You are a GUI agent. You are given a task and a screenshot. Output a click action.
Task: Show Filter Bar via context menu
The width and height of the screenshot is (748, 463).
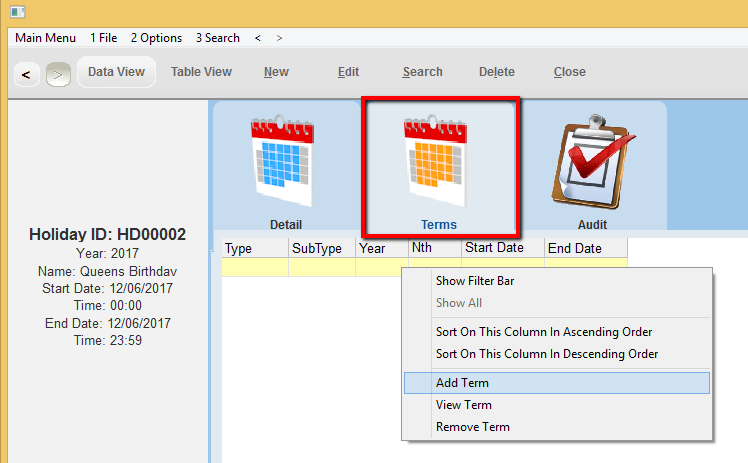475,281
